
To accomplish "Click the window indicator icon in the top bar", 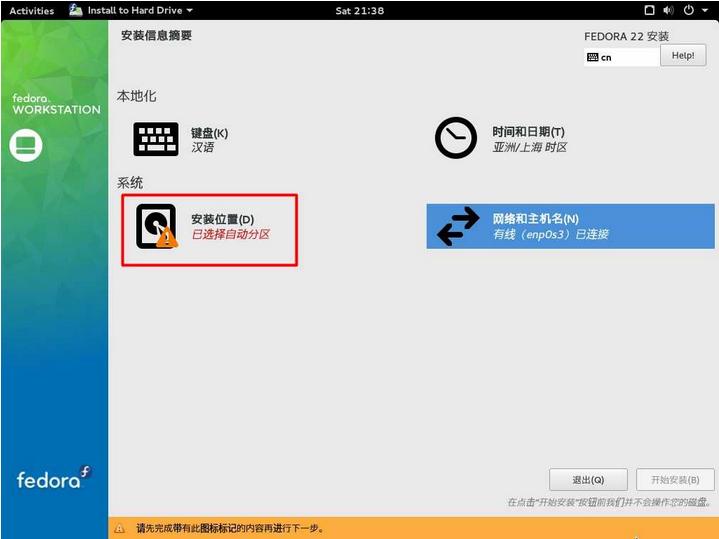I will point(649,10).
